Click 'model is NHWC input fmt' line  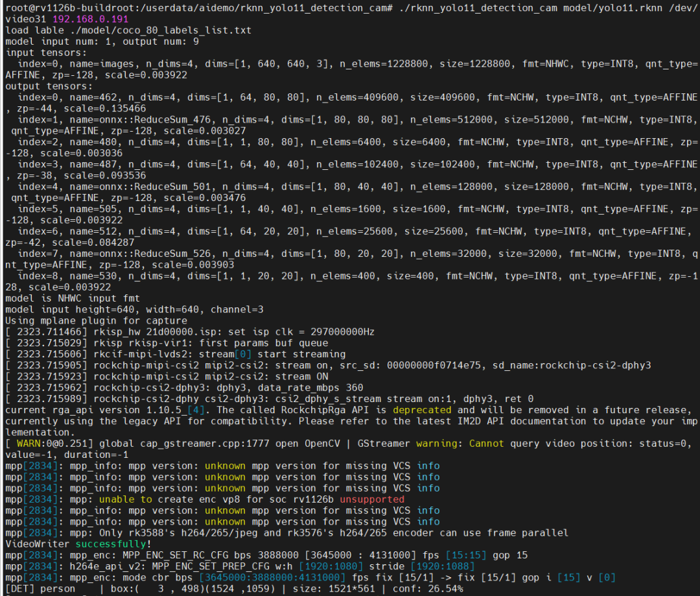(x=73, y=298)
